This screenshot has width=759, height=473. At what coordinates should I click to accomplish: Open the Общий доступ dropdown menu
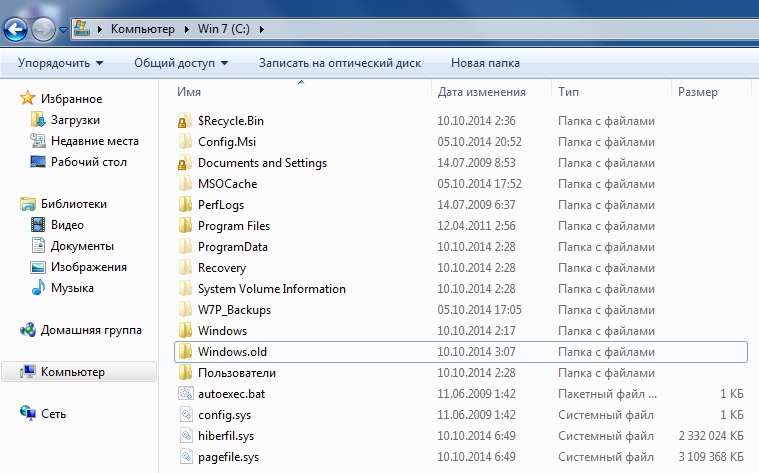(x=181, y=63)
